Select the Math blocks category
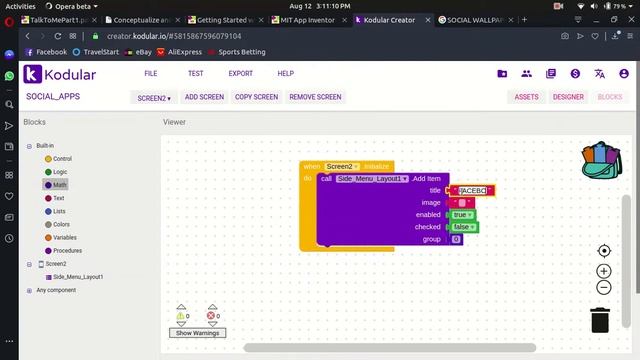The height and width of the screenshot is (360, 640). coord(55,185)
